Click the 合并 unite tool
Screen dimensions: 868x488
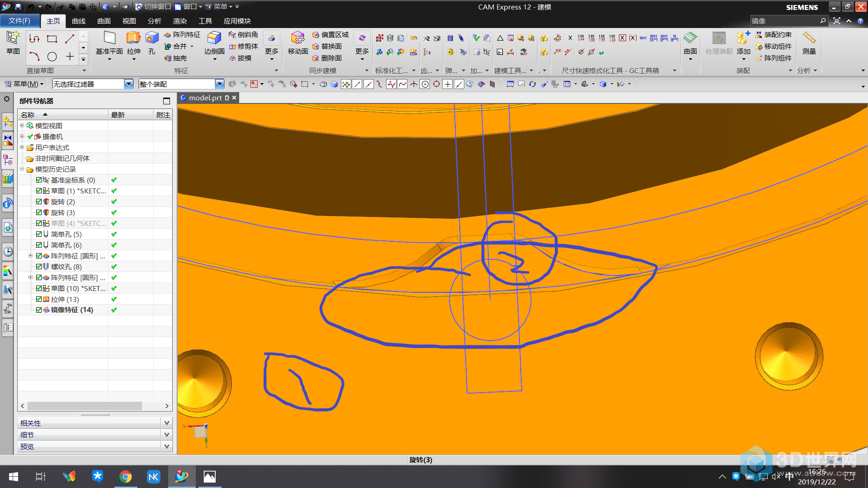pyautogui.click(x=175, y=47)
